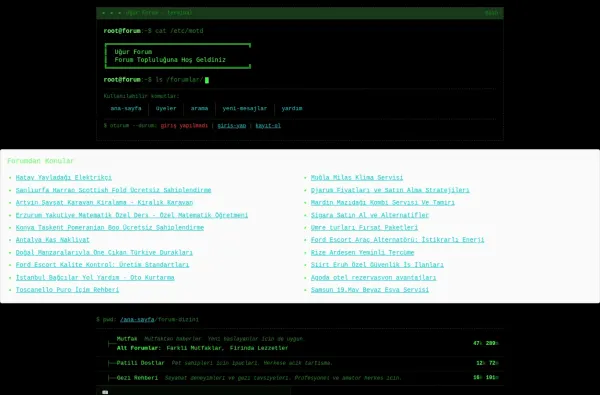
Task: Open the arama command link
Action: (x=199, y=109)
